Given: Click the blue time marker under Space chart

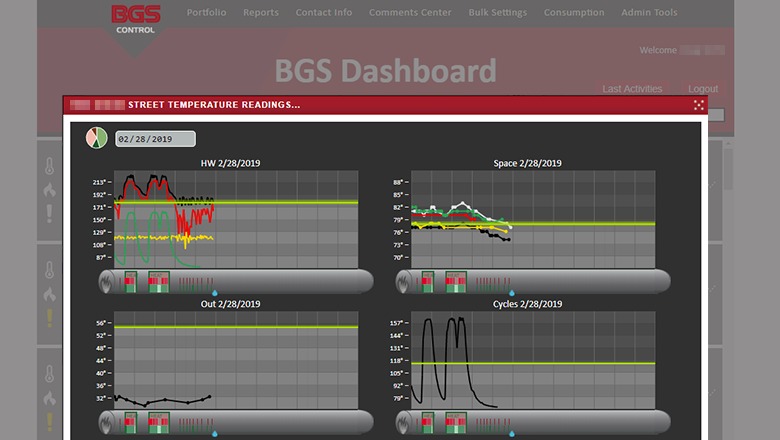Looking at the screenshot, I should 512,293.
